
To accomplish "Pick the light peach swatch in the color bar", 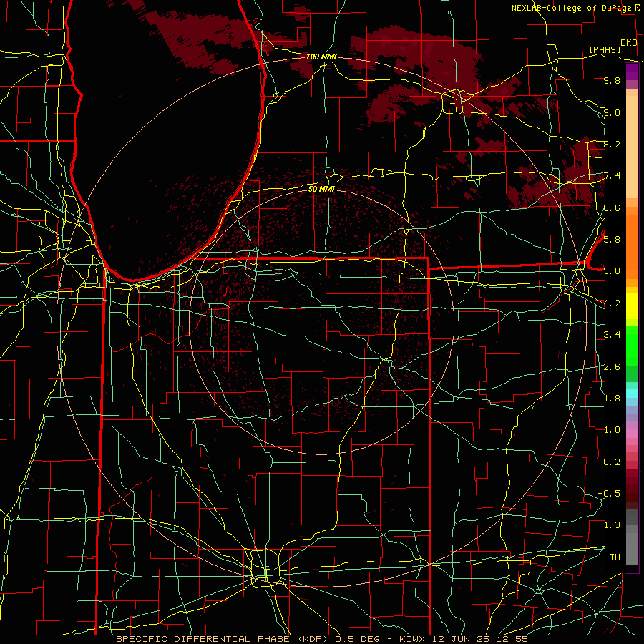I will 632,146.
